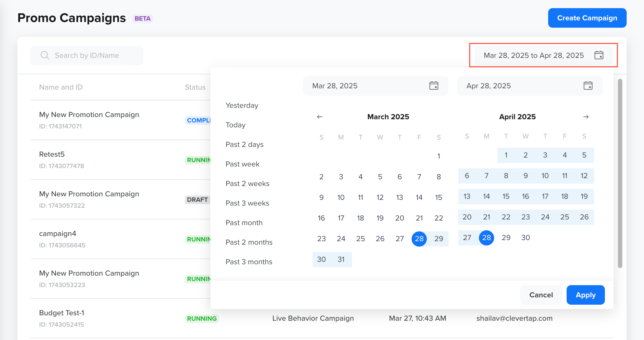Click the vertical scrollbar on the right
The height and width of the screenshot is (340, 644).
tap(620, 174)
